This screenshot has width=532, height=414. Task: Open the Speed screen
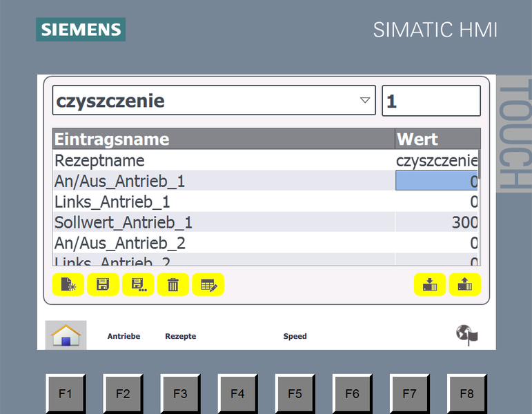tap(295, 337)
